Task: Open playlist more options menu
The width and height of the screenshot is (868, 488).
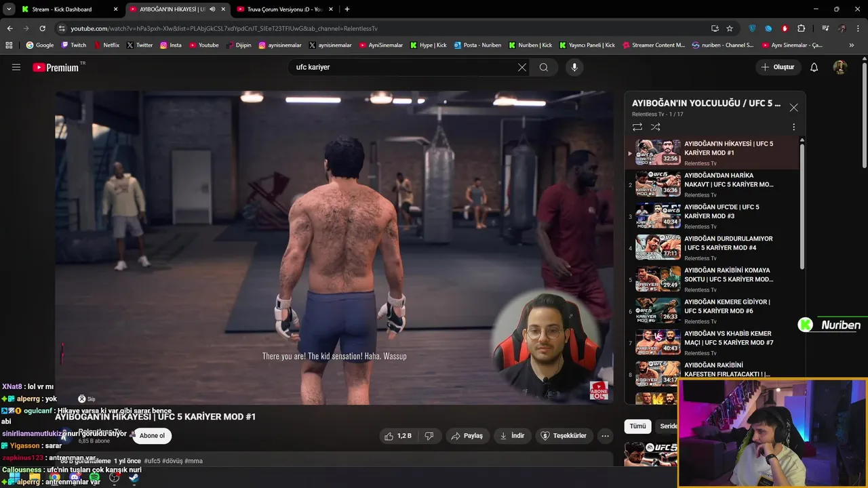Action: [793, 127]
